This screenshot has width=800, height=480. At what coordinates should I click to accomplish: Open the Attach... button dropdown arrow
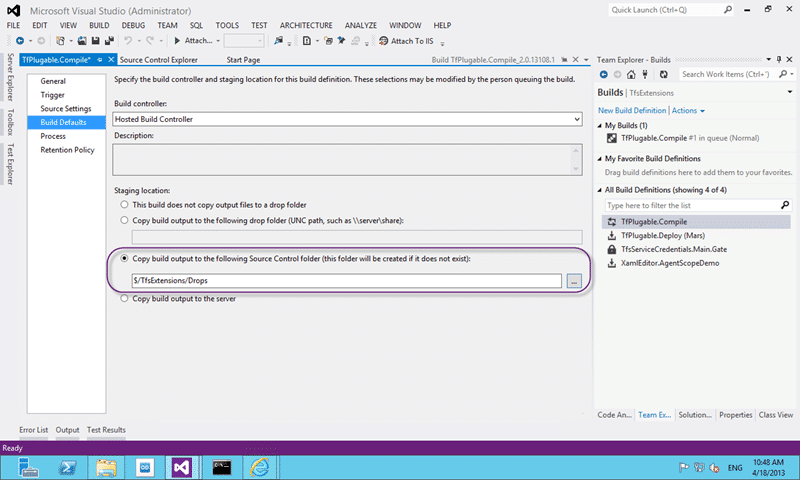click(218, 41)
